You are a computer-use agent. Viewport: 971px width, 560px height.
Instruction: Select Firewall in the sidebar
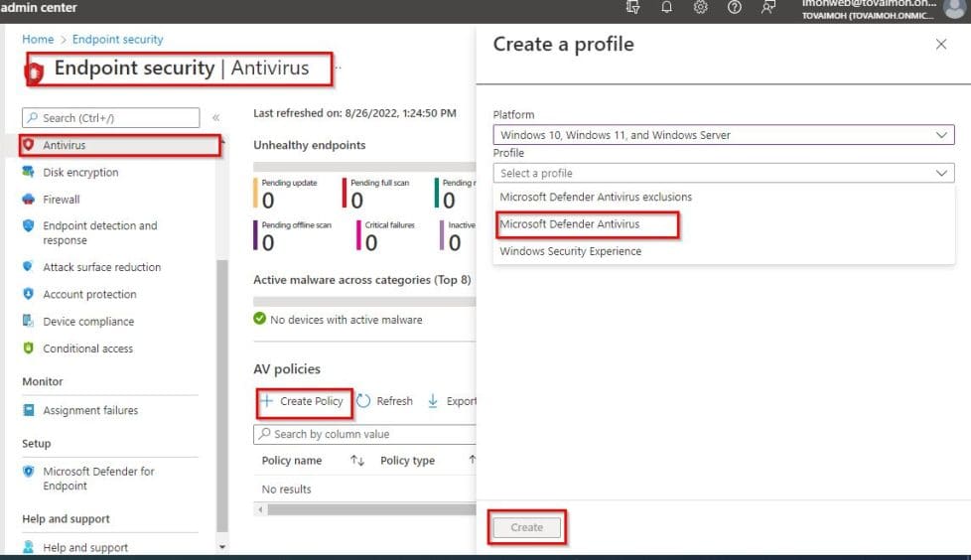62,200
